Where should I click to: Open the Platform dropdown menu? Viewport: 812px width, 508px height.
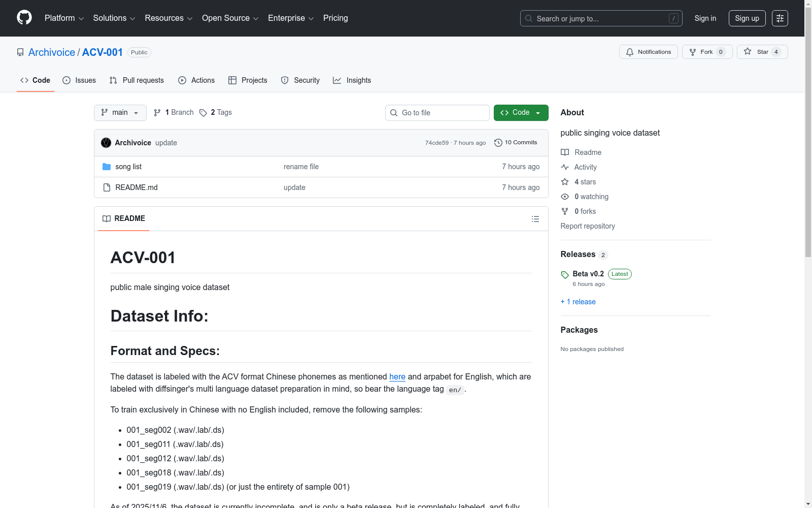pos(64,18)
